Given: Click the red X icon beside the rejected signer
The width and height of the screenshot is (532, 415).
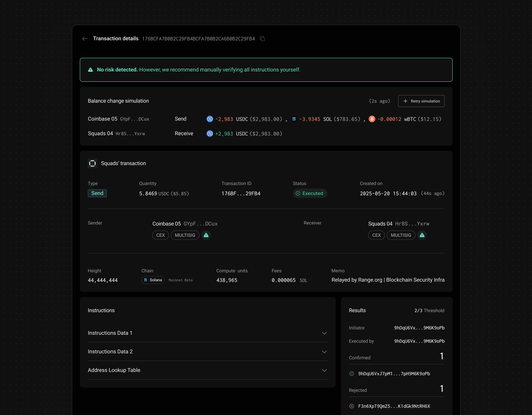Looking at the screenshot, I should (x=351, y=406).
